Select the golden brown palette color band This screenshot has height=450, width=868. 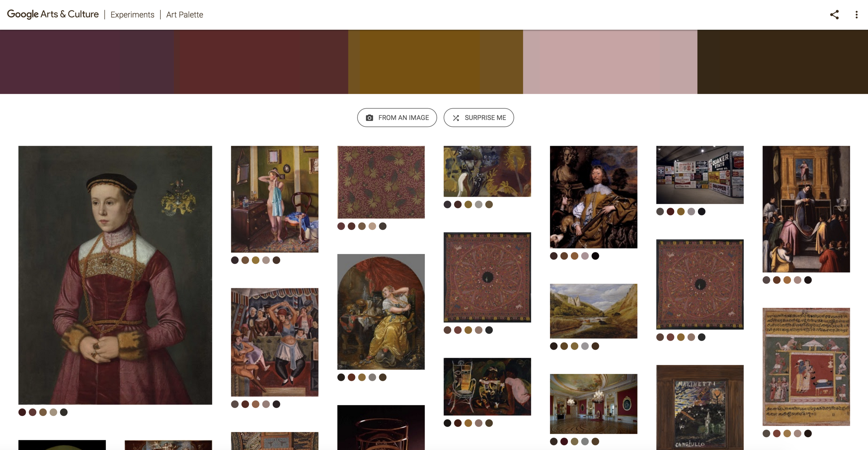pos(436,62)
